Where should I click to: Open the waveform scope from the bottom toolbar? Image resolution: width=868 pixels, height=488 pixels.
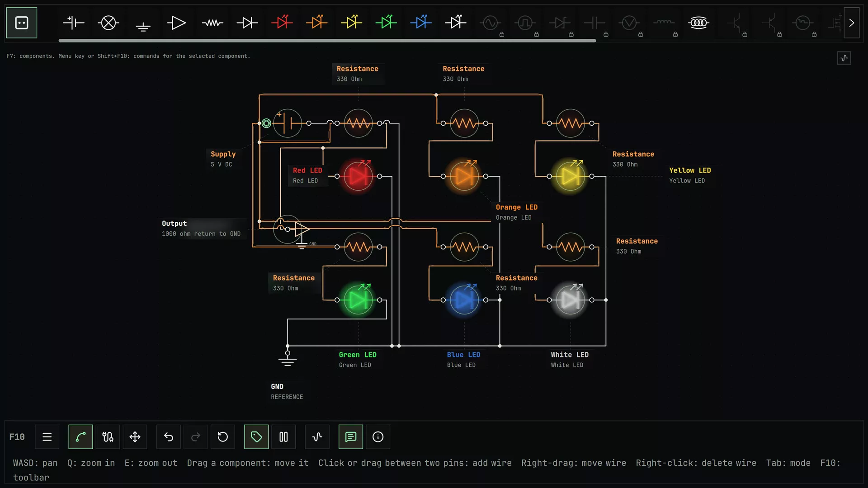317,437
